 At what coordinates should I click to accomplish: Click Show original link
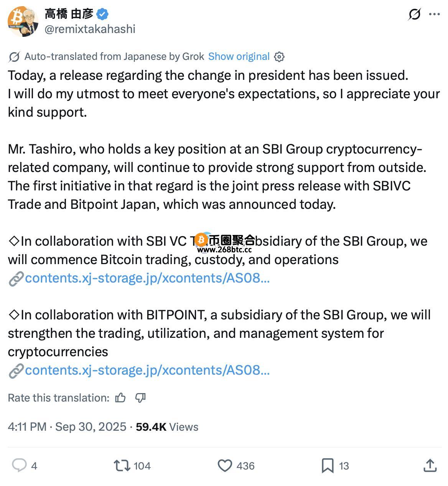pos(239,56)
